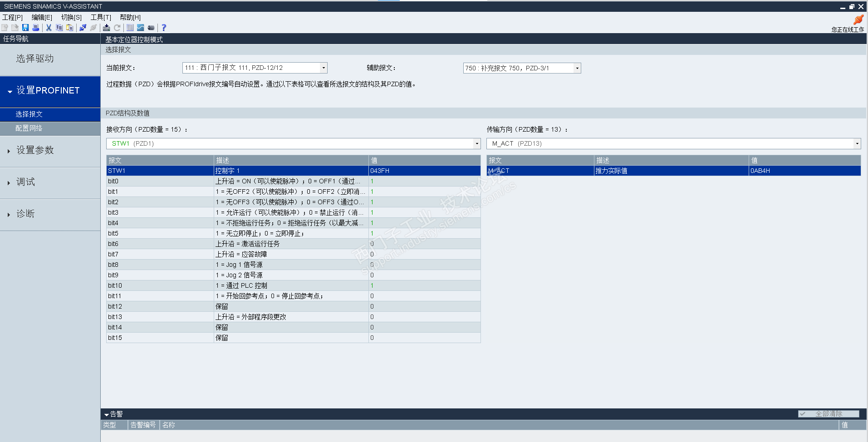Image resolution: width=868 pixels, height=442 pixels.
Task: Click the bit11 开始回参考点 description cell
Action: click(x=291, y=296)
